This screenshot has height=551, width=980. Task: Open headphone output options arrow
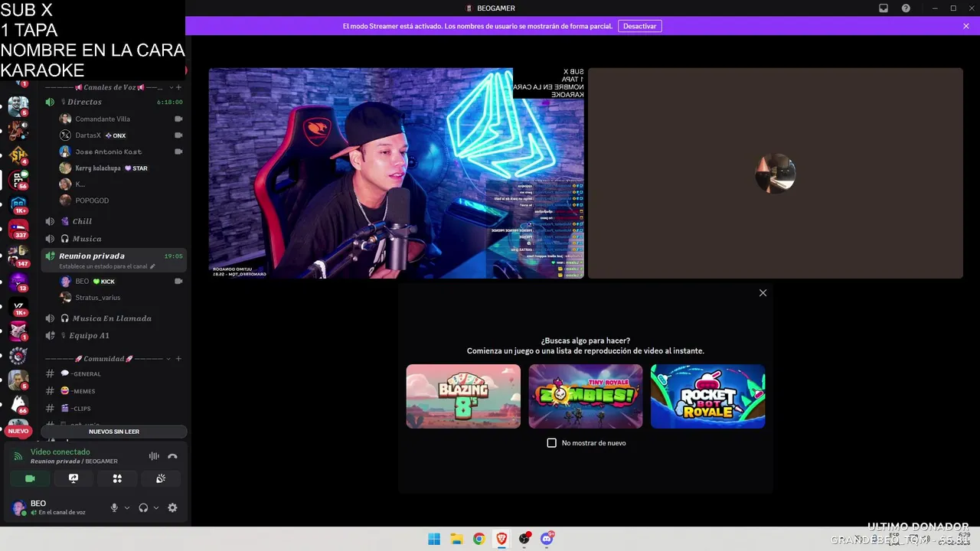pyautogui.click(x=156, y=507)
